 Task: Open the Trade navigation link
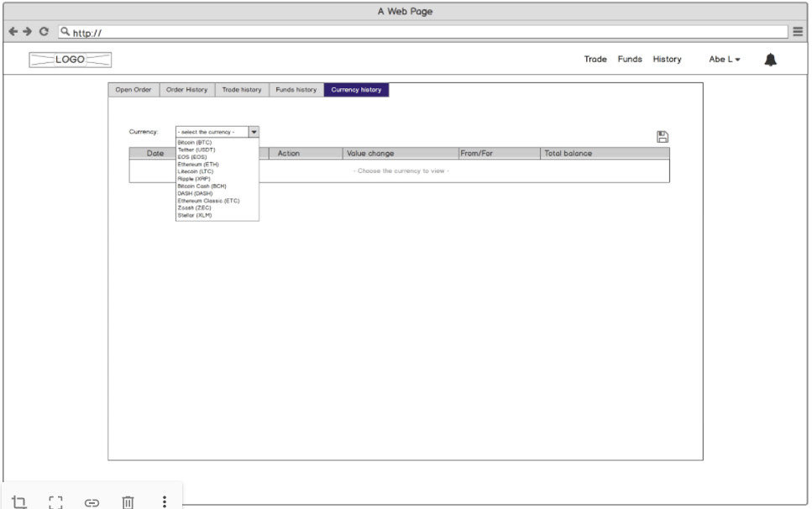click(595, 59)
